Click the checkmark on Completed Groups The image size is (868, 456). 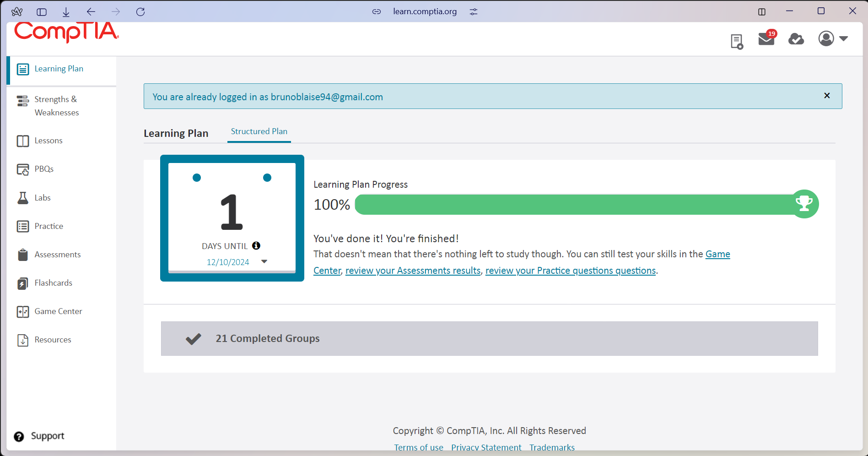tap(194, 339)
